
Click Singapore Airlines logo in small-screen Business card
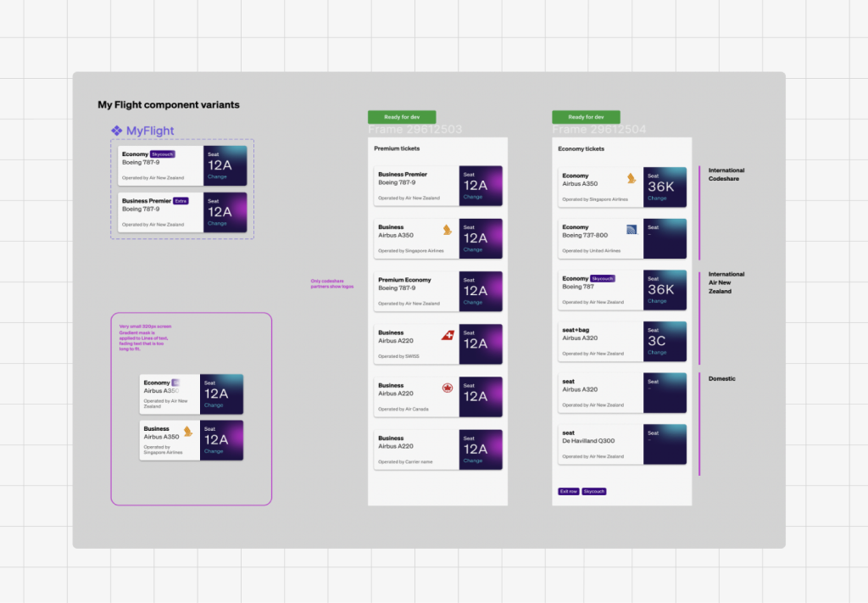188,432
